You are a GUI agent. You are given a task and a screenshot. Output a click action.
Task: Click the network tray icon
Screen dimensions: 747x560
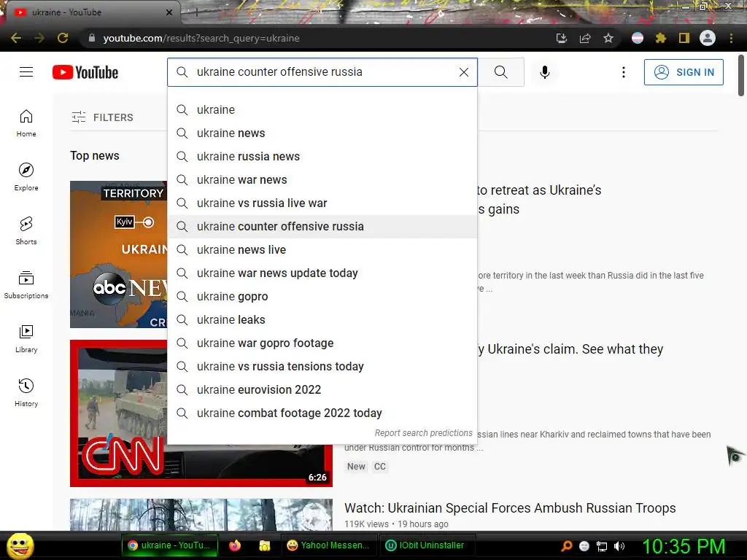pyautogui.click(x=602, y=546)
